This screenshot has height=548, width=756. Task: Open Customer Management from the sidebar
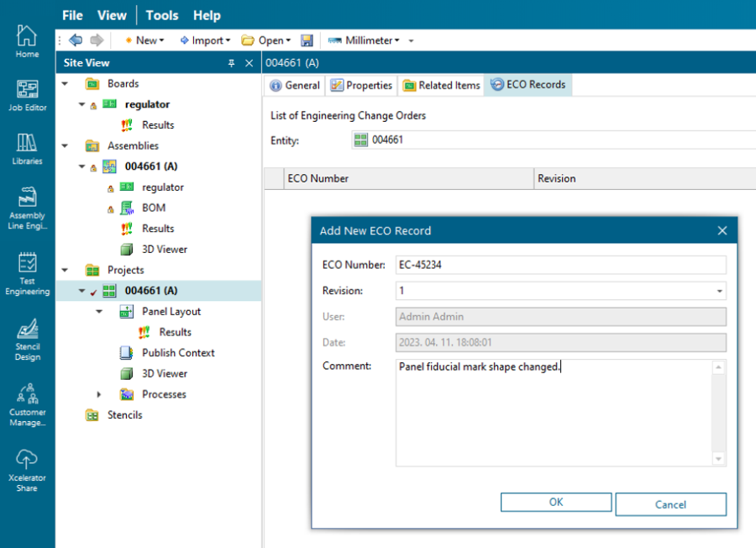click(26, 403)
